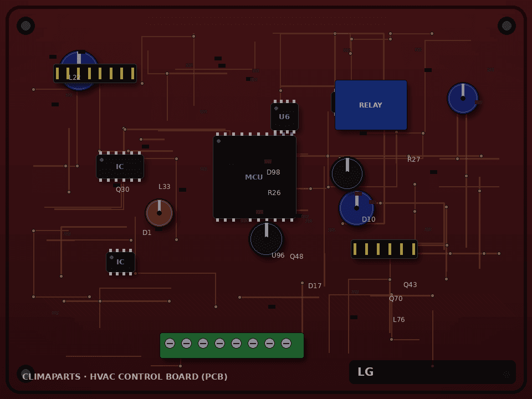This screenshot has width=532, height=399.
Task: Select the L76 designator label
Action: [398, 320]
